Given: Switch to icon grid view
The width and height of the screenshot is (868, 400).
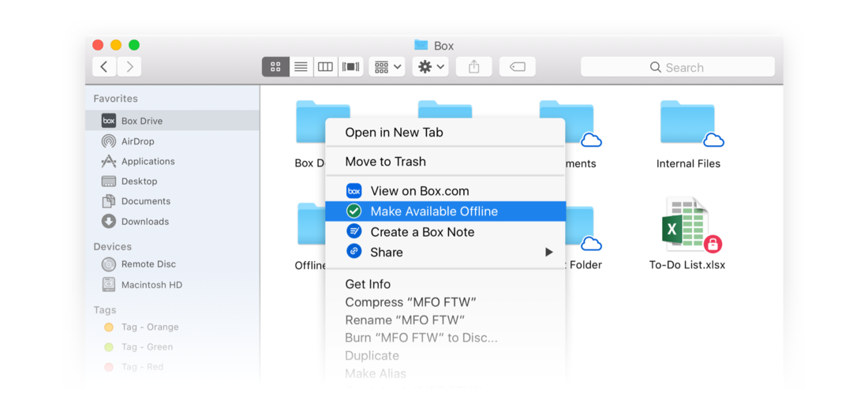Looking at the screenshot, I should click(275, 67).
